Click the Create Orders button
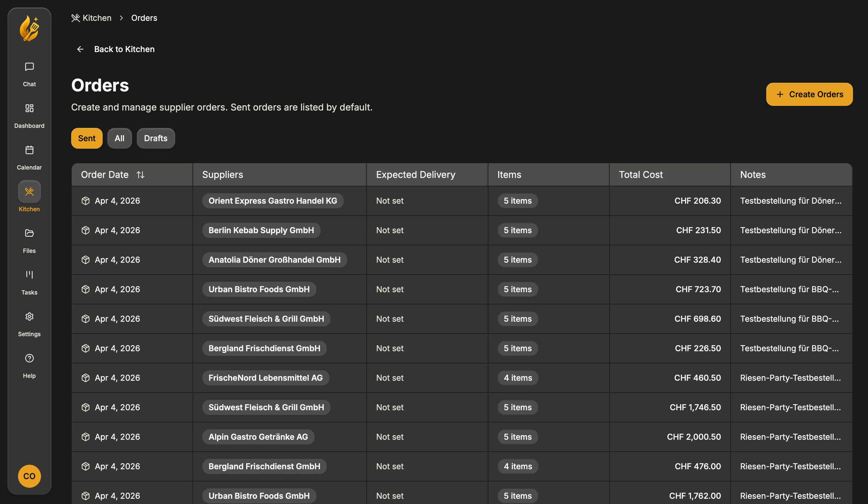The height and width of the screenshot is (504, 868). (x=809, y=94)
